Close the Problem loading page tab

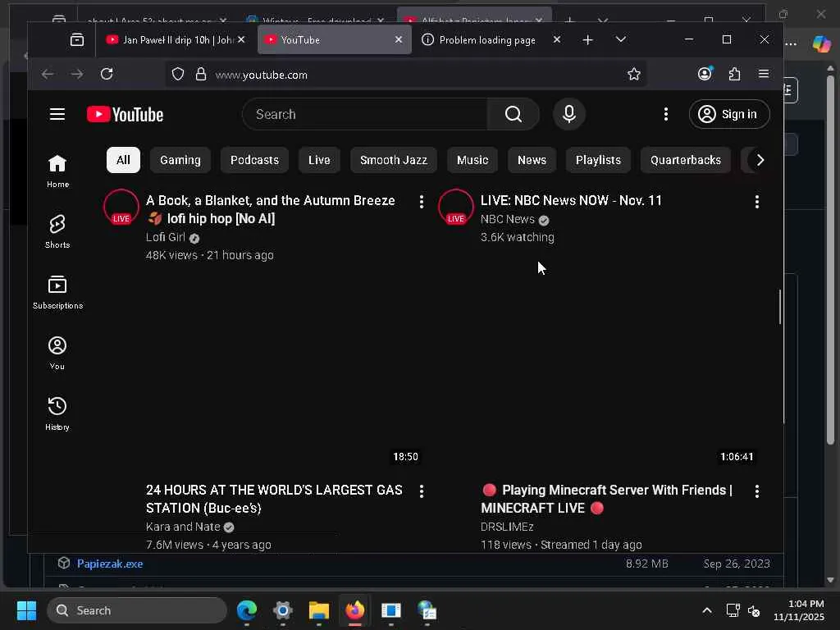click(557, 39)
